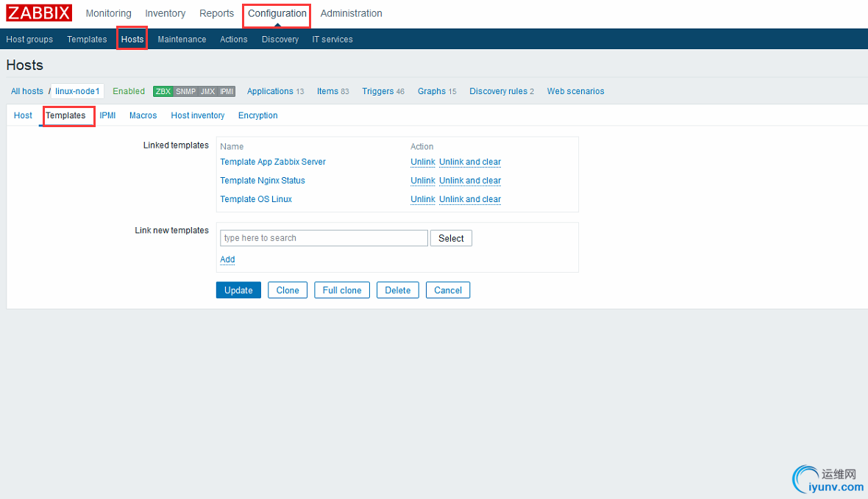This screenshot has width=868, height=499.
Task: Open the Monitoring menu
Action: click(x=109, y=13)
